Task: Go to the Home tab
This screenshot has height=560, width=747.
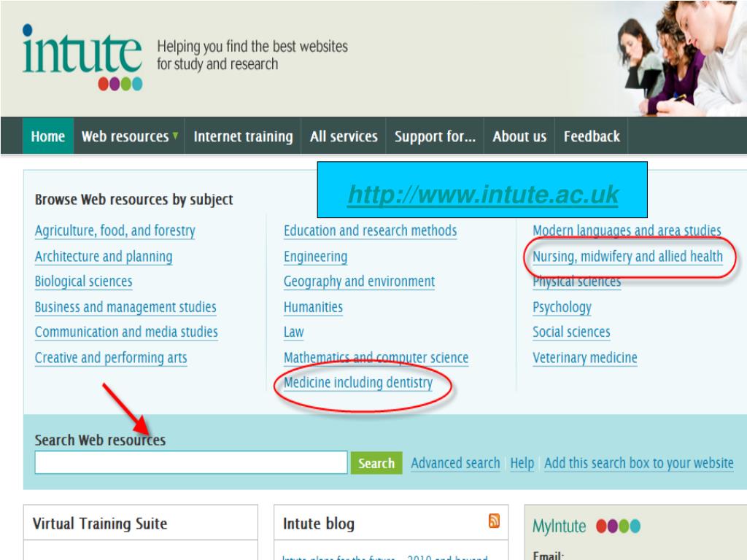Action: [x=47, y=136]
